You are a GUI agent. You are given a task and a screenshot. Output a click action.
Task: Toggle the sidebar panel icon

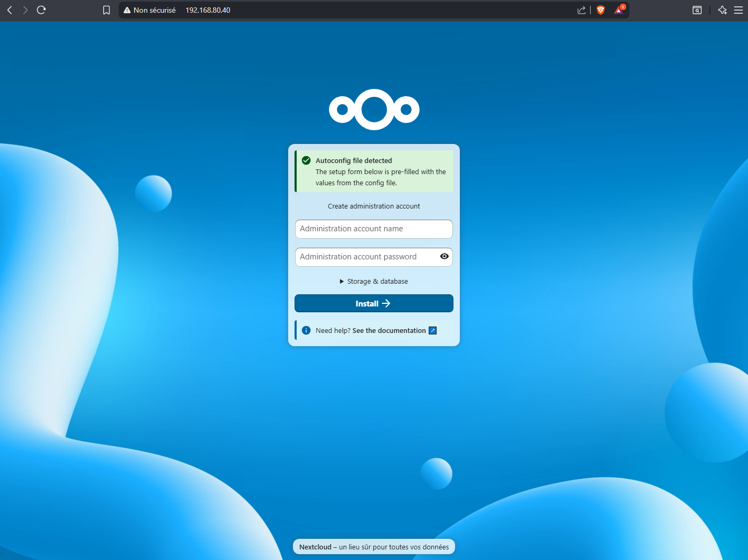click(697, 10)
